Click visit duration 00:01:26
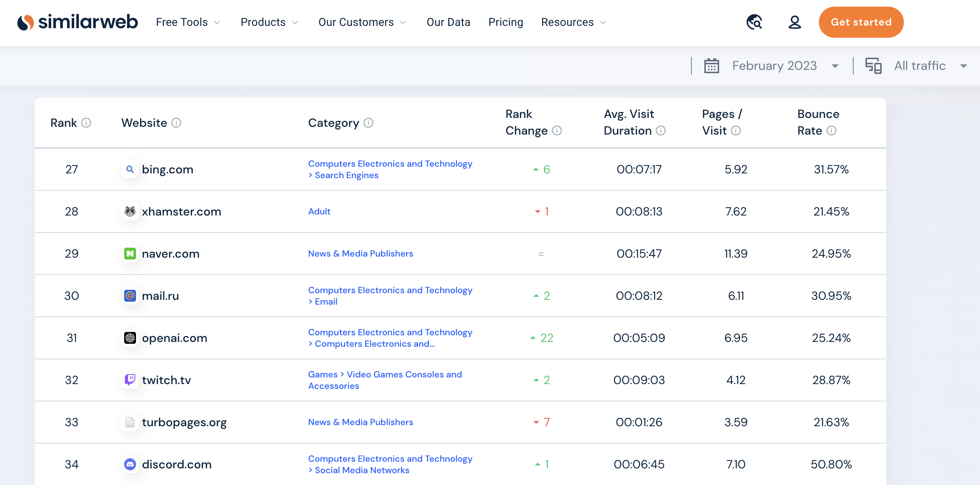 coord(639,422)
